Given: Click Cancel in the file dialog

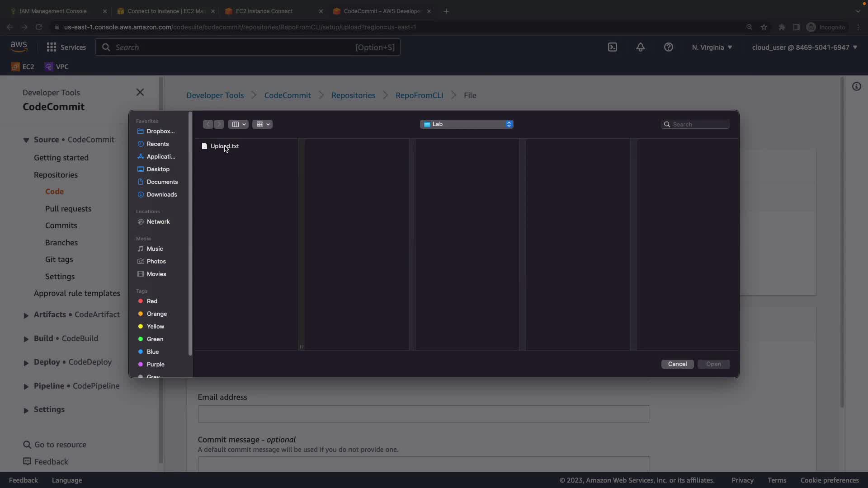Looking at the screenshot, I should point(677,364).
